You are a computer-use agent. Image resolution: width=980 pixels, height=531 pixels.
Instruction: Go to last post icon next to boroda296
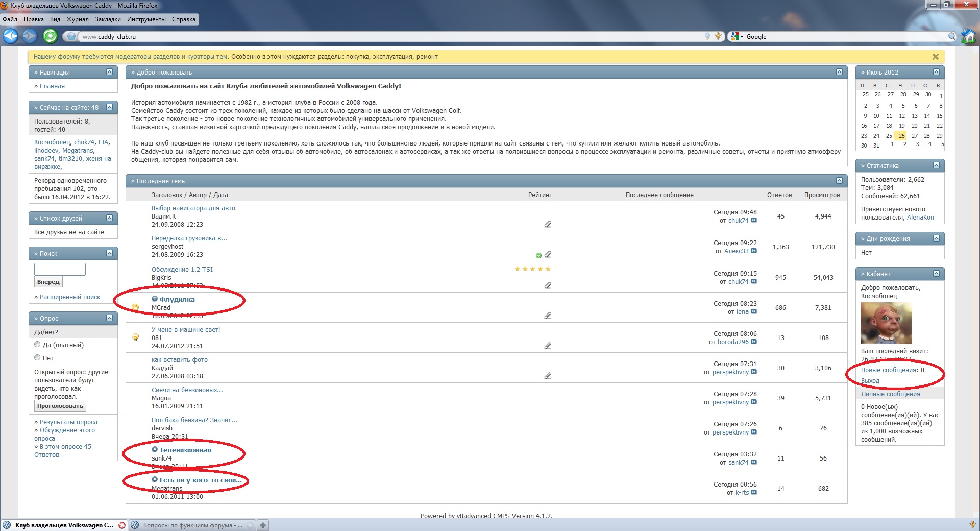pyautogui.click(x=754, y=342)
